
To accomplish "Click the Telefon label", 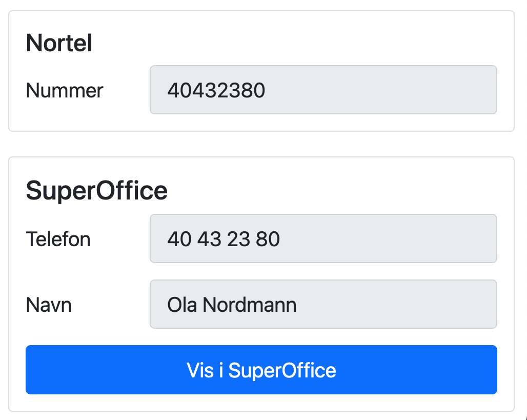I will (x=58, y=239).
